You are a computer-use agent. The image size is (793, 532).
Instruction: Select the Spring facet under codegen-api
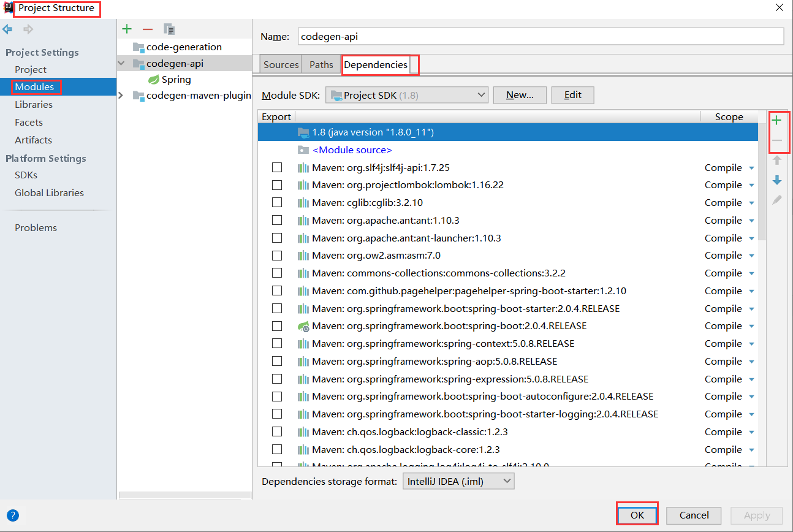(176, 80)
